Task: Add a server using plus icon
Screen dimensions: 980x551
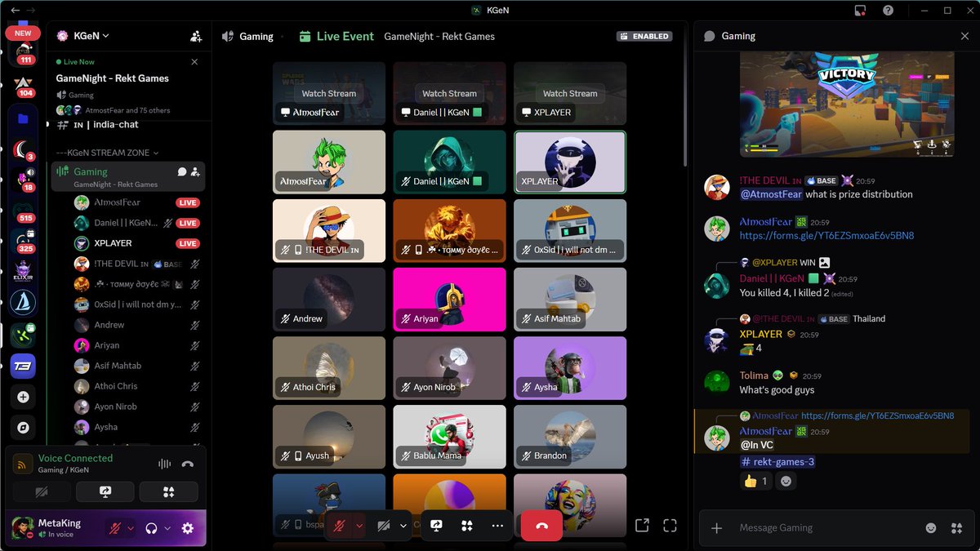Action: pyautogui.click(x=23, y=397)
